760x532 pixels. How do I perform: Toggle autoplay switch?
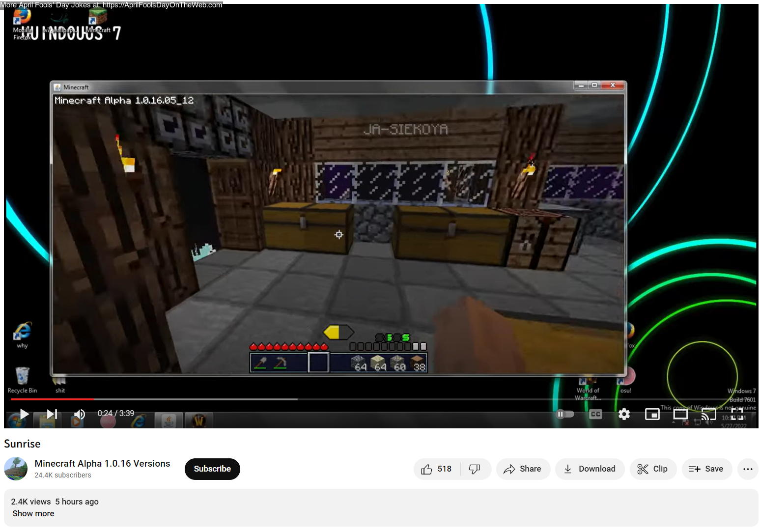click(x=565, y=414)
